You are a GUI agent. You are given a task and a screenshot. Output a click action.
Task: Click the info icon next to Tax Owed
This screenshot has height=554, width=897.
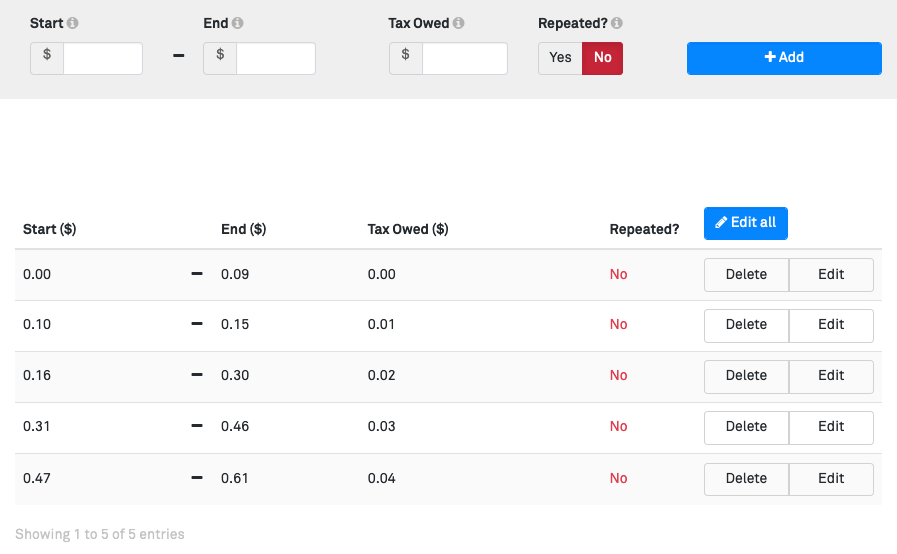point(458,23)
